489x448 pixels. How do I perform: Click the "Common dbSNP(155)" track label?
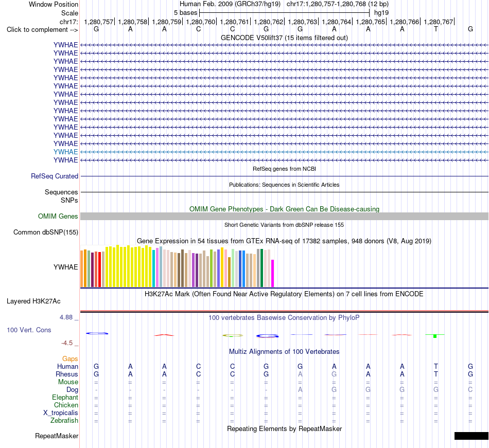[x=46, y=232]
